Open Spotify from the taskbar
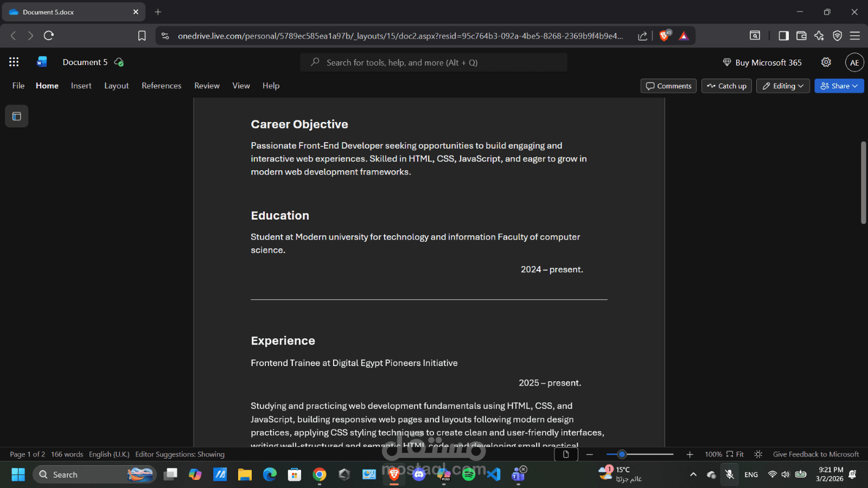This screenshot has width=868, height=488. 469,474
